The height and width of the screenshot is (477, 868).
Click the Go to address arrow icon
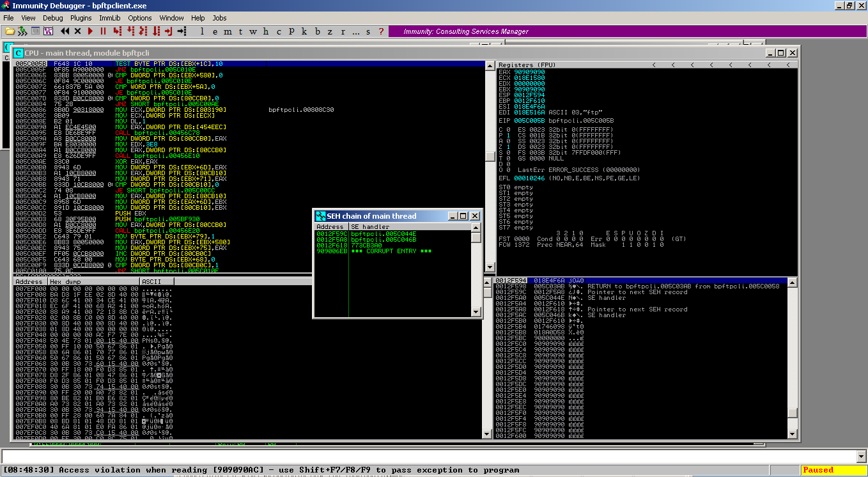coord(182,31)
